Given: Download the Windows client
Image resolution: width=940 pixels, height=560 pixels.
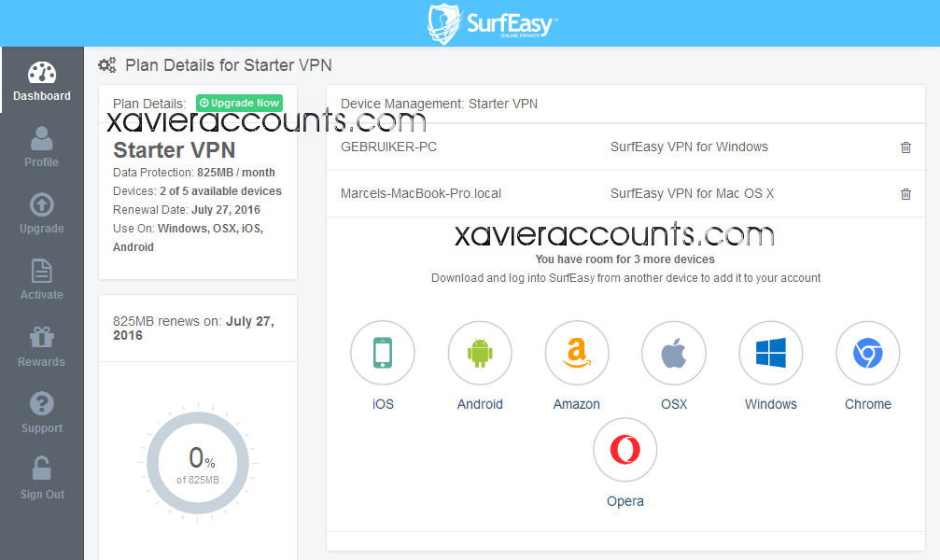Looking at the screenshot, I should click(x=771, y=353).
